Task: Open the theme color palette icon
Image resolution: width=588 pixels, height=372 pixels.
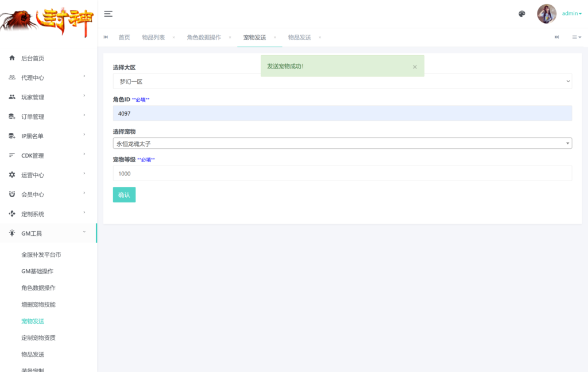Action: [x=521, y=14]
